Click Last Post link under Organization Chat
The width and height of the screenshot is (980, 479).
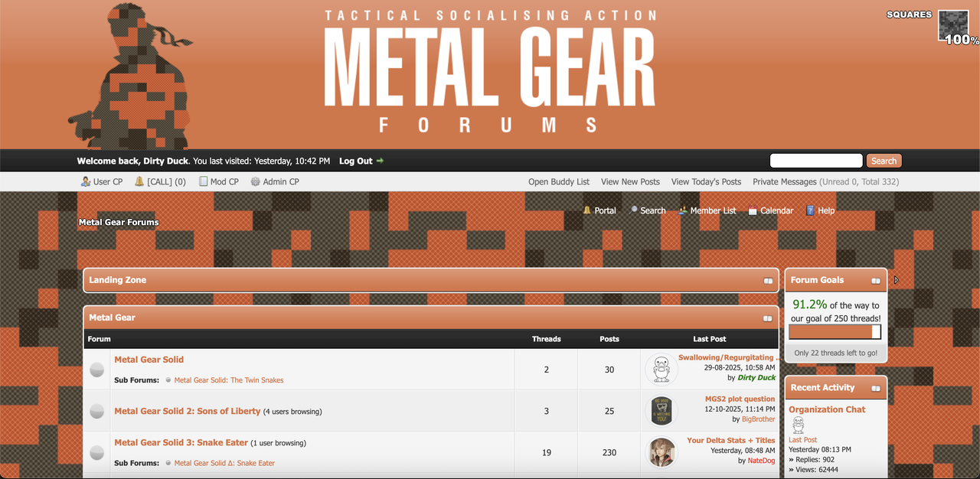[x=802, y=440]
